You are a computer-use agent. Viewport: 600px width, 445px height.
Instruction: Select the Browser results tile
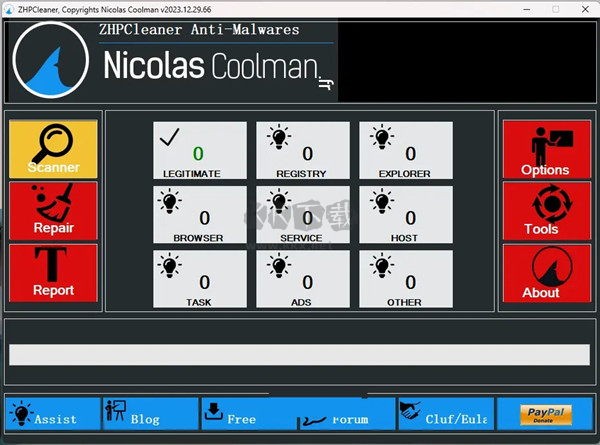[x=199, y=215]
